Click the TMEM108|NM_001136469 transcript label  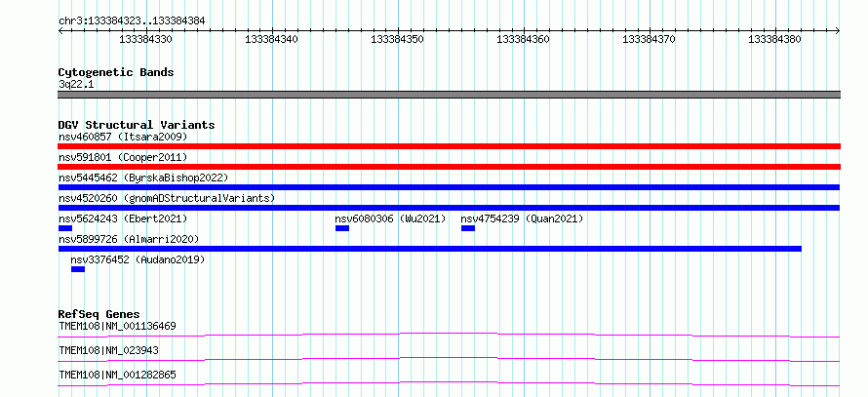click(117, 326)
